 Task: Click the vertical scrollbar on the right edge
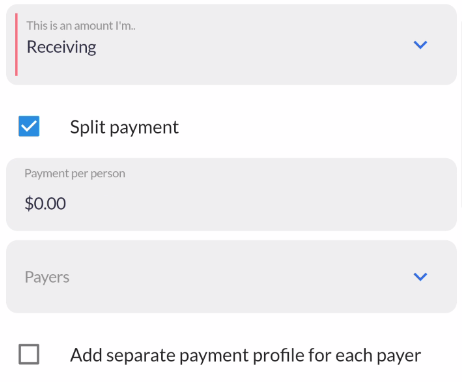coord(460,113)
